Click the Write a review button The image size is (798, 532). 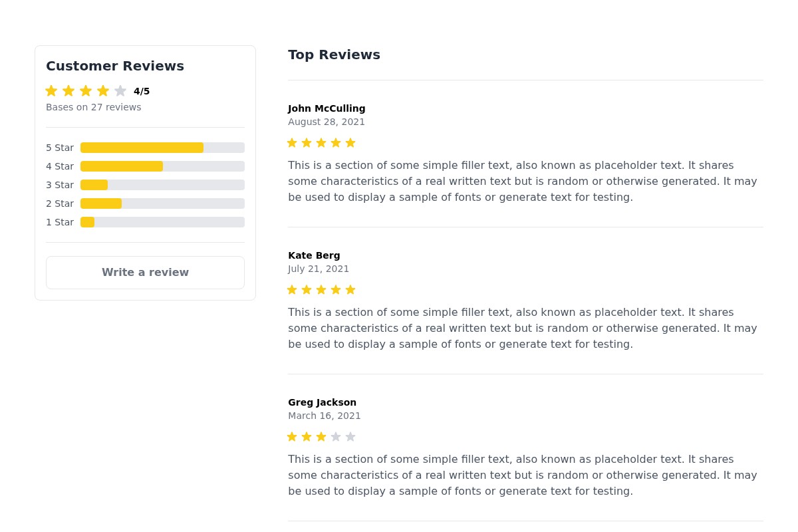145,273
